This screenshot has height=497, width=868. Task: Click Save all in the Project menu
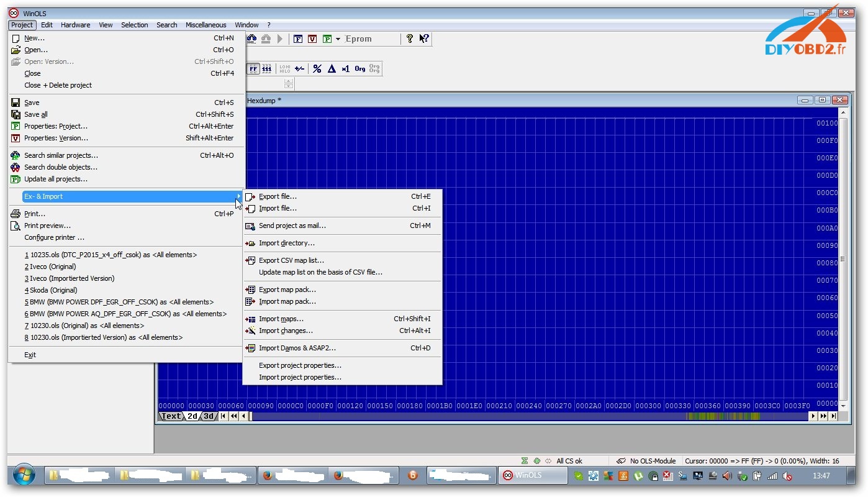pyautogui.click(x=125, y=114)
